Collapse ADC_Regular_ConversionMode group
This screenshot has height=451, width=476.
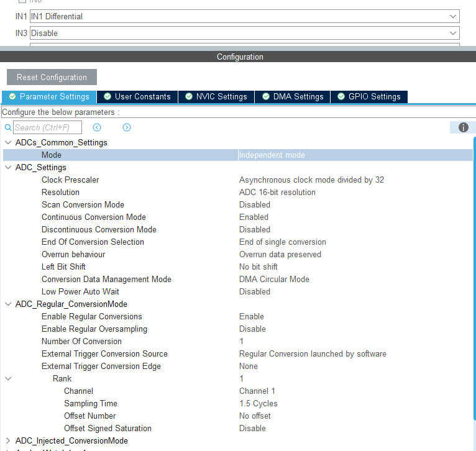pos(8,304)
